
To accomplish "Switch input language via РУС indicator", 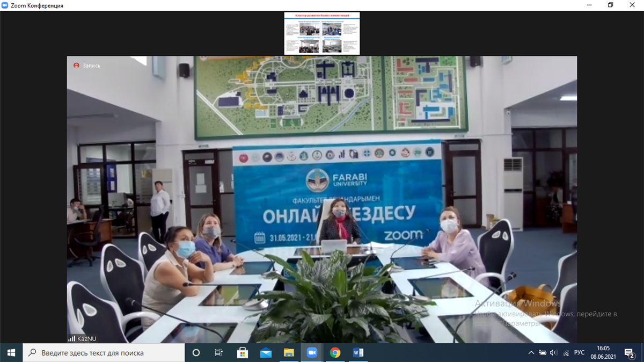I will 580,353.
